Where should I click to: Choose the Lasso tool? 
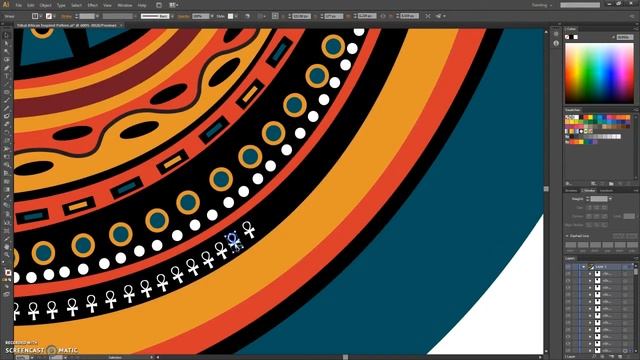[6, 60]
